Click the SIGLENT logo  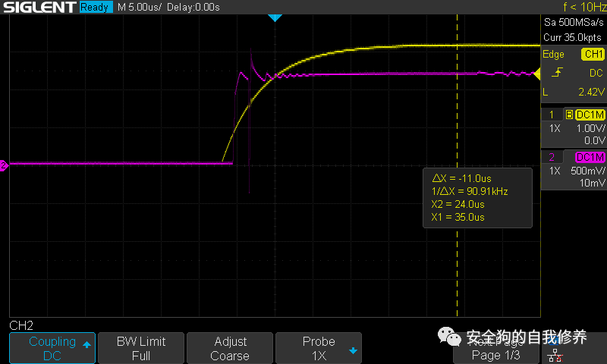pos(39,7)
